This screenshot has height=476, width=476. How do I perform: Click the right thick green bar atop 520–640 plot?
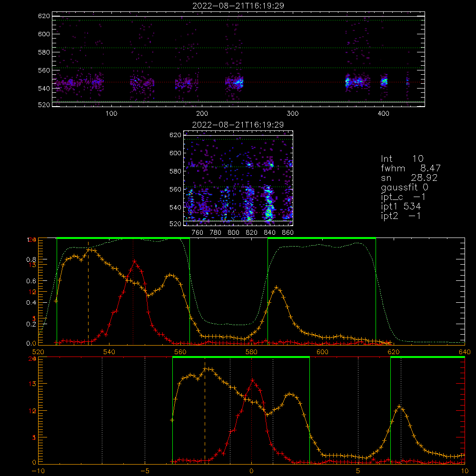point(322,238)
